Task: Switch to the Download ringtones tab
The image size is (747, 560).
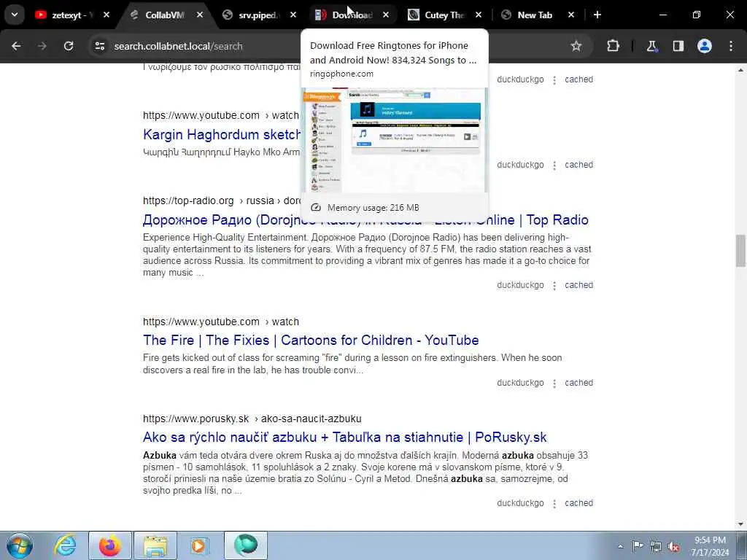Action: 352,15
